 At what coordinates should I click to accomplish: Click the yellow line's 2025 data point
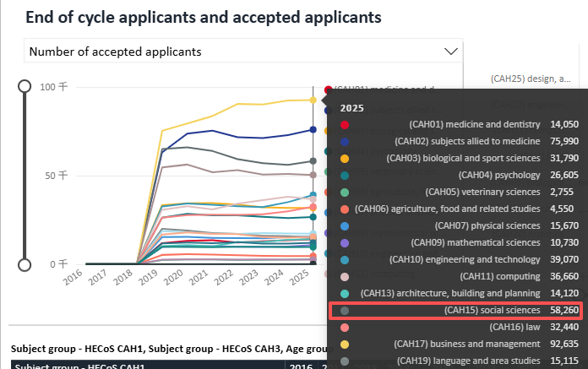313,100
